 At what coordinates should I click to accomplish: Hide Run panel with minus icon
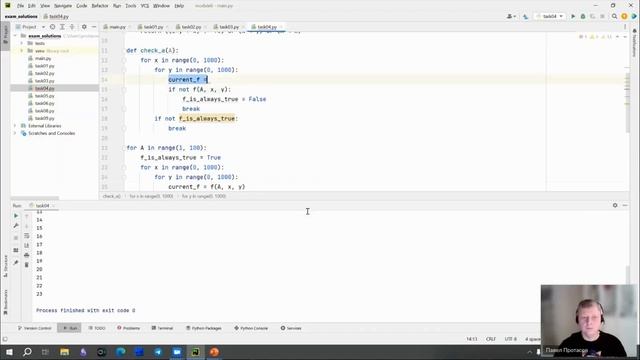coord(625,205)
